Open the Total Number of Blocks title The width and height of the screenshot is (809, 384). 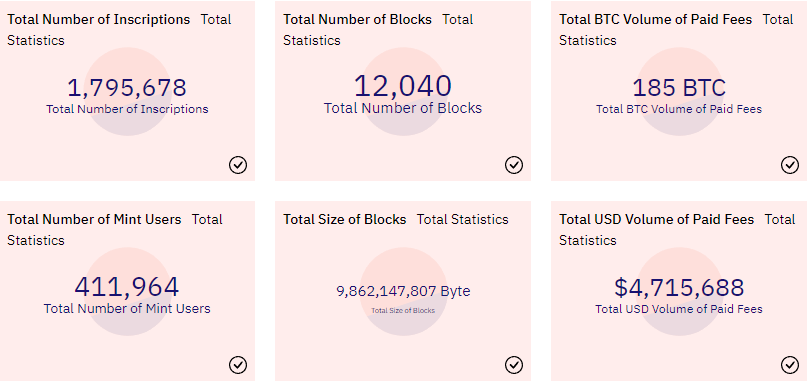pyautogui.click(x=358, y=20)
